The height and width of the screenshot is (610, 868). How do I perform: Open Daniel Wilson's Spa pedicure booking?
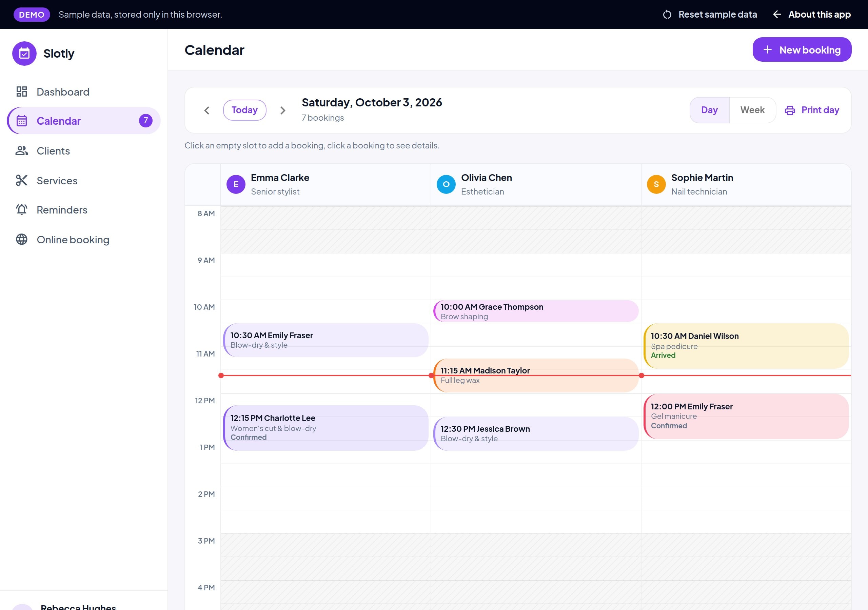(x=746, y=346)
